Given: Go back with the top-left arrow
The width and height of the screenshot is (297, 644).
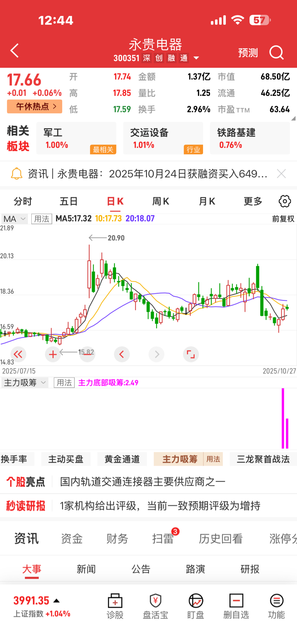Looking at the screenshot, I should (15, 51).
